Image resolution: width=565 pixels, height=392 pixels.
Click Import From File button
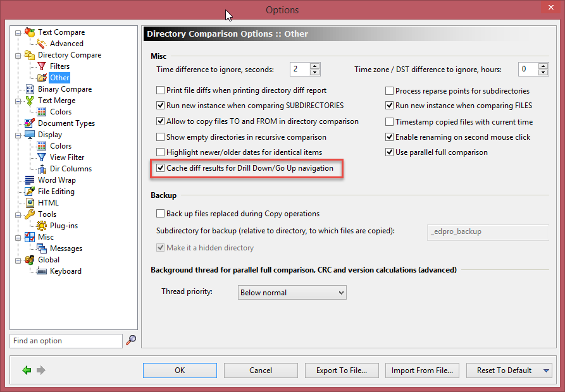[x=422, y=371]
